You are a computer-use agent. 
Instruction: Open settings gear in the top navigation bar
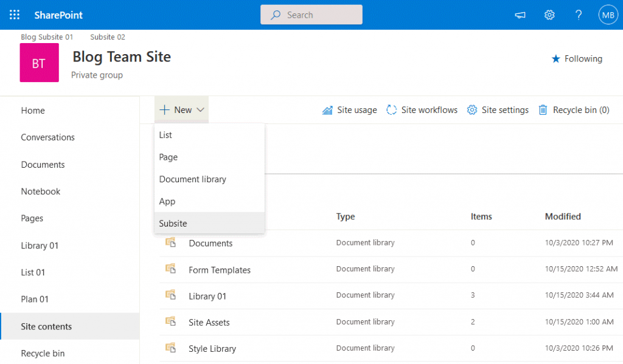[549, 15]
